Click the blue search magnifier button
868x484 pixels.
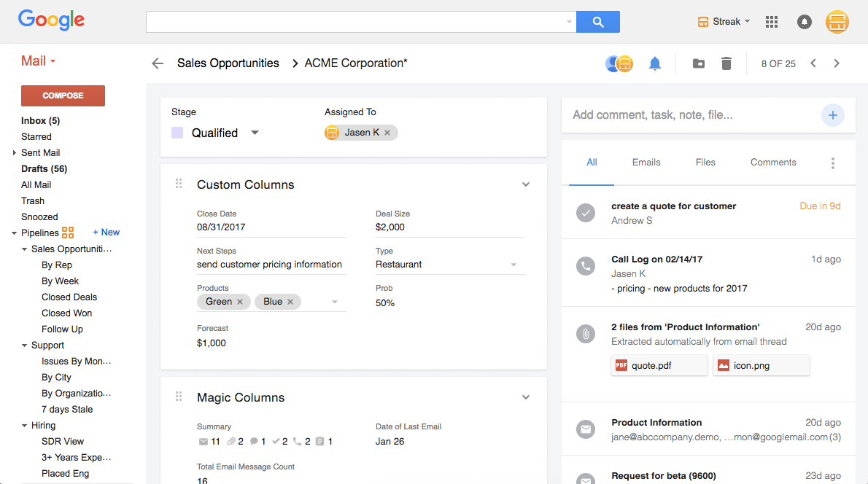click(x=598, y=22)
